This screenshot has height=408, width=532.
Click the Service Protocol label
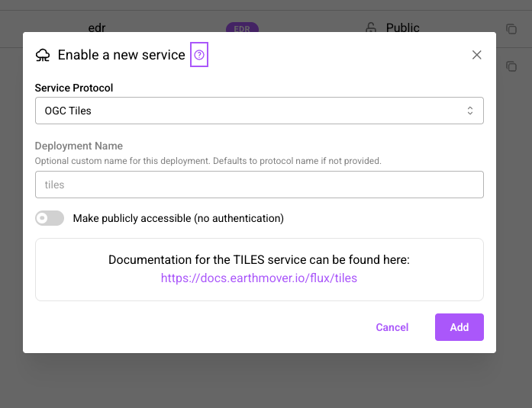point(74,88)
